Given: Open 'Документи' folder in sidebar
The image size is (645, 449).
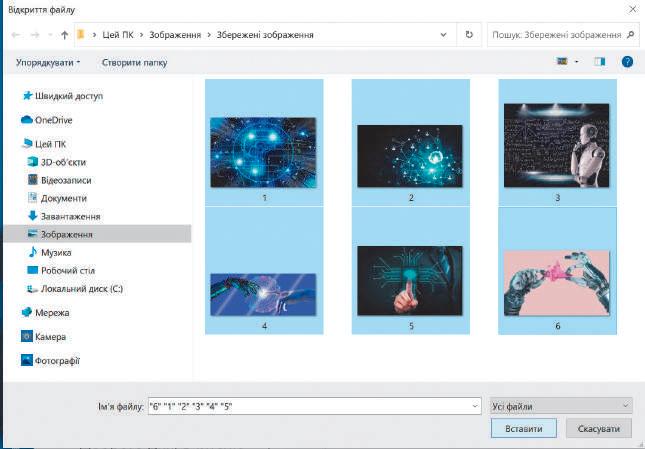Looking at the screenshot, I should pyautogui.click(x=64, y=198).
